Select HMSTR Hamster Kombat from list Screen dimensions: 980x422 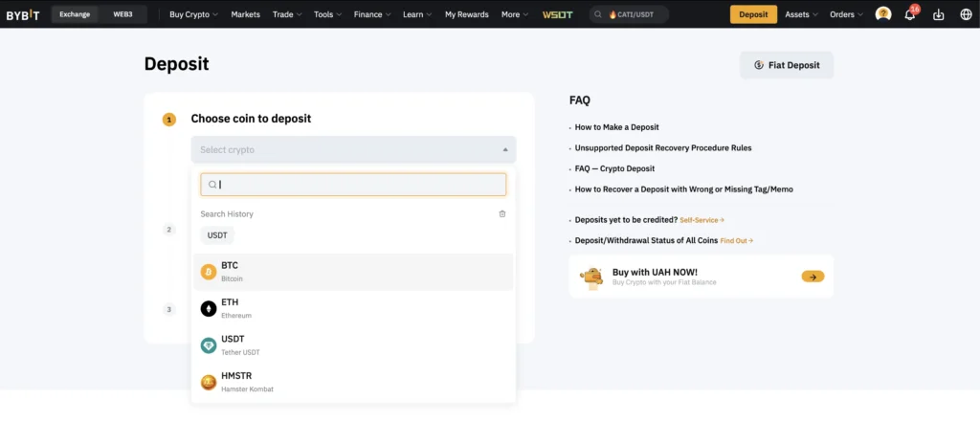353,382
